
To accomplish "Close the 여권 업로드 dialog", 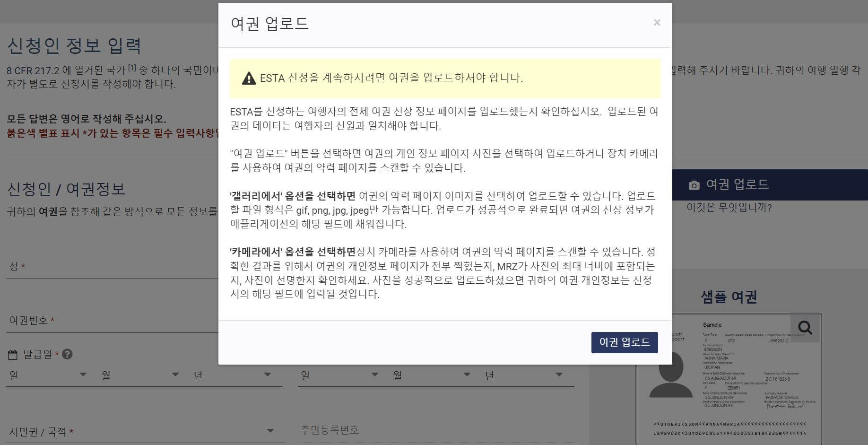I will tap(657, 22).
